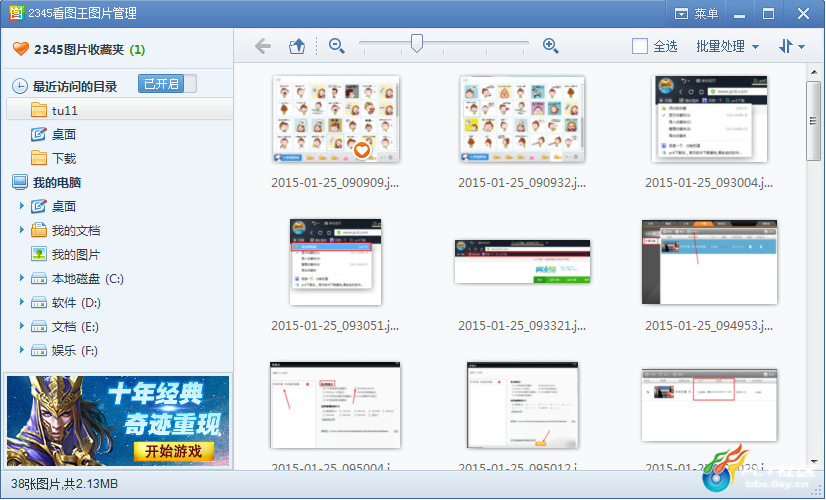Click the 我的文档 folder icon
Image resolution: width=826 pixels, height=500 pixels.
(x=38, y=230)
